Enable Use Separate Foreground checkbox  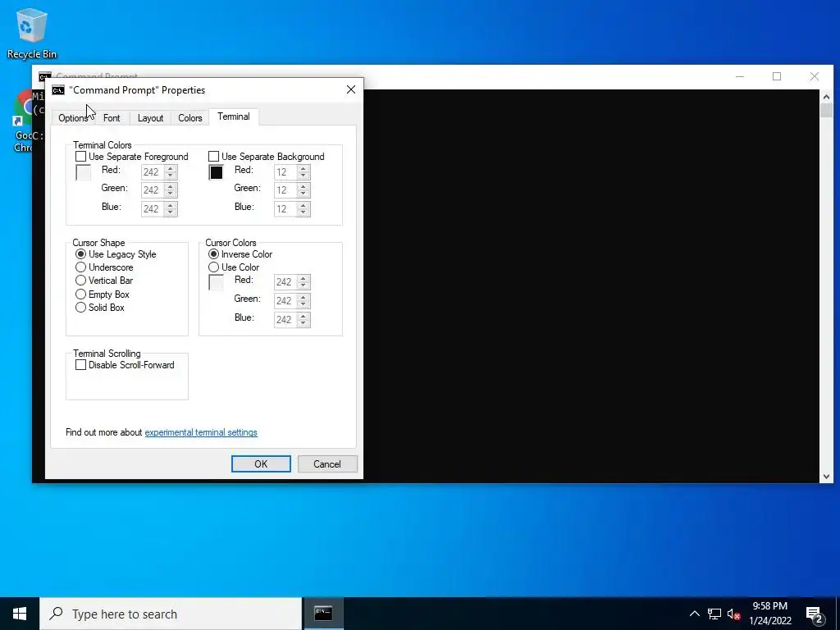[x=81, y=157]
